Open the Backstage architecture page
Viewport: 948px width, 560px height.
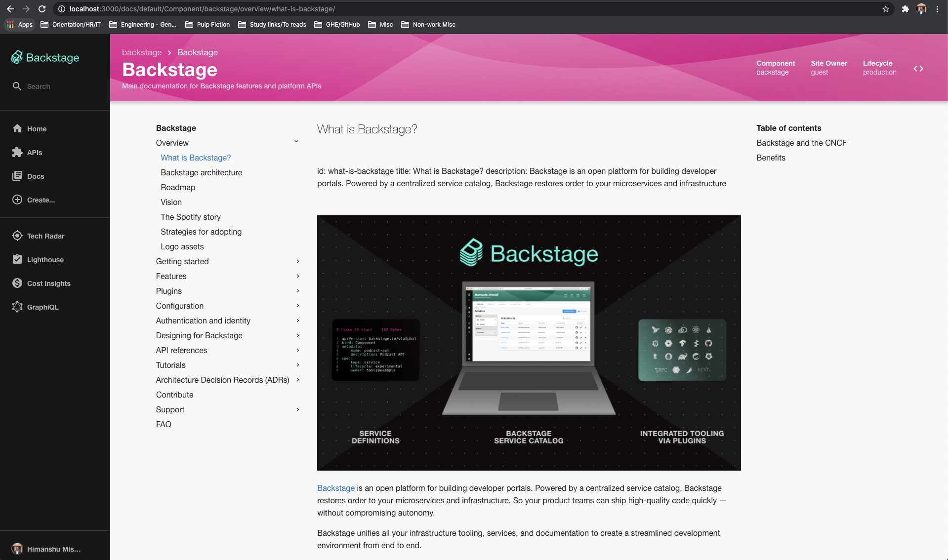(201, 172)
